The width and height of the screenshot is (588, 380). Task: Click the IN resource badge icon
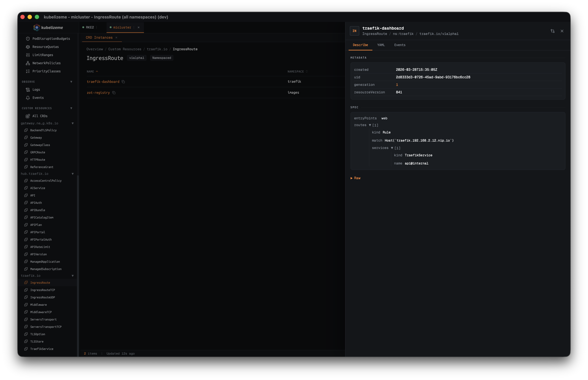point(354,31)
